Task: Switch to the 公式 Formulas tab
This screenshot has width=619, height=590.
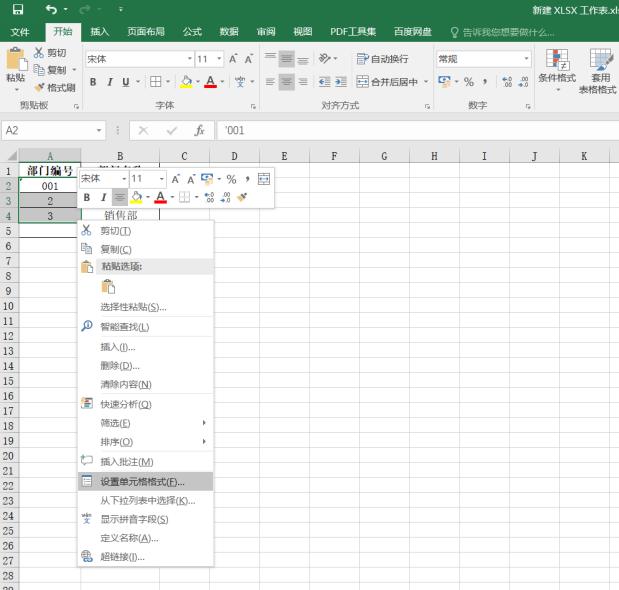Action: tap(192, 32)
